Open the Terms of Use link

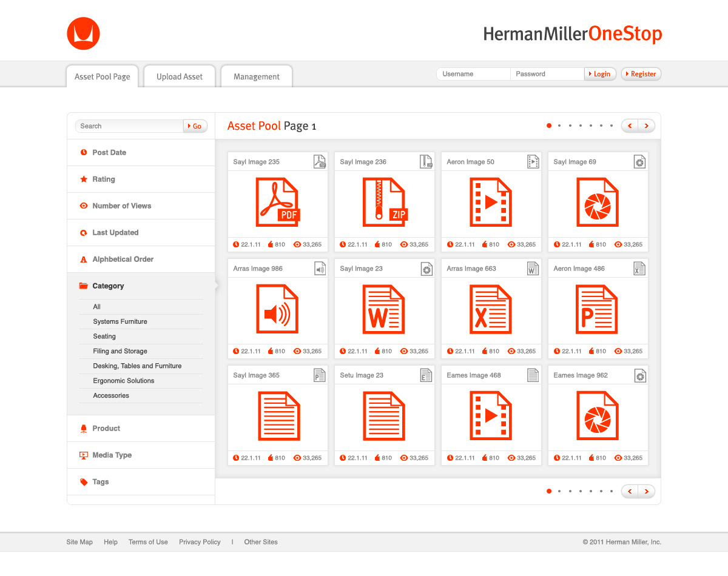148,542
